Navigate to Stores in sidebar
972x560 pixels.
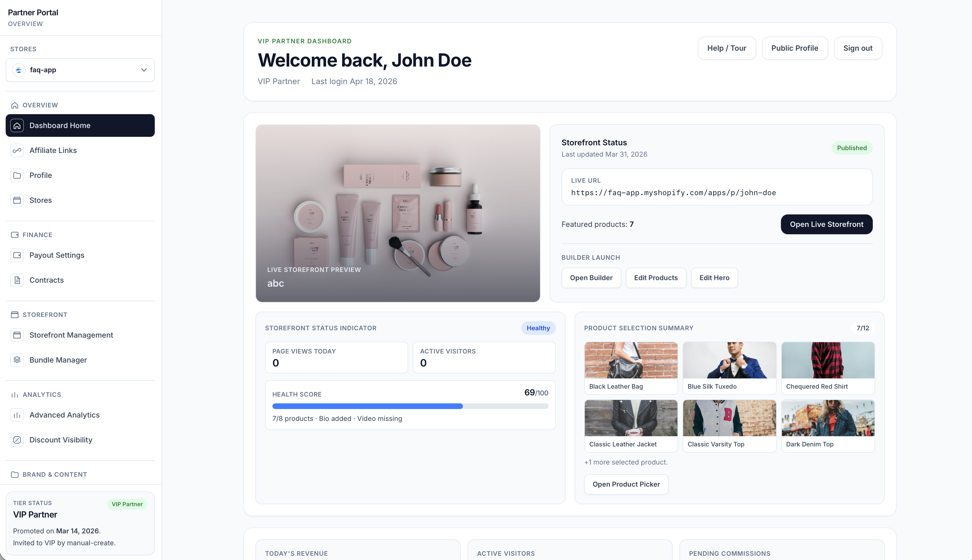[80, 200]
